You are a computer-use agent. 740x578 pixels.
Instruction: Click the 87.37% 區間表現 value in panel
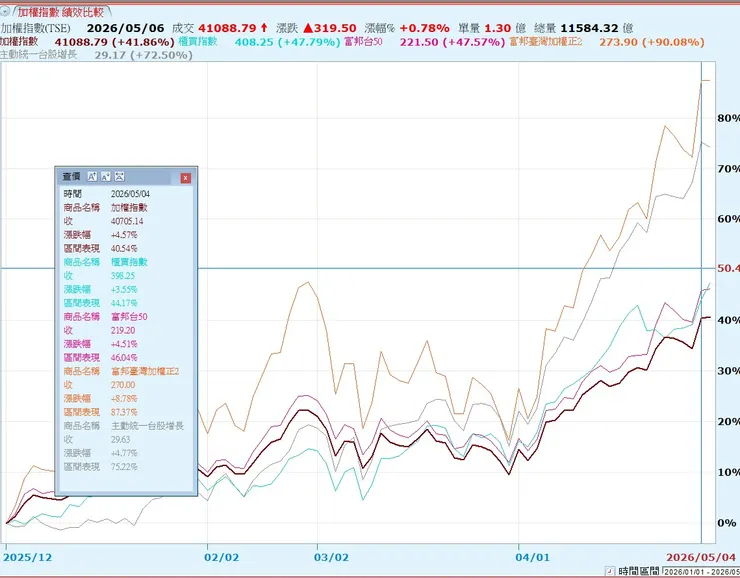pyautogui.click(x=124, y=412)
